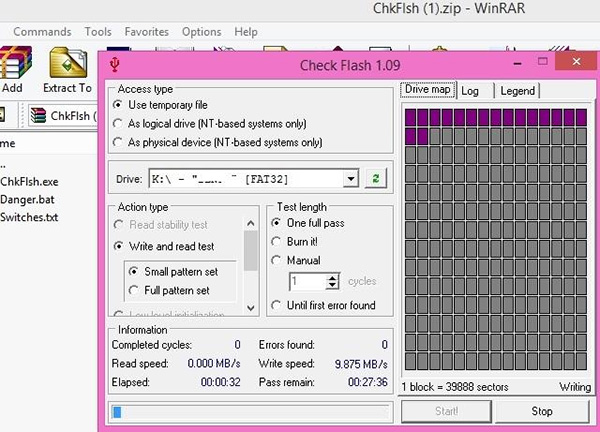Click the green refresh drive list icon
Screen dimensions: 600x432
tap(376, 178)
